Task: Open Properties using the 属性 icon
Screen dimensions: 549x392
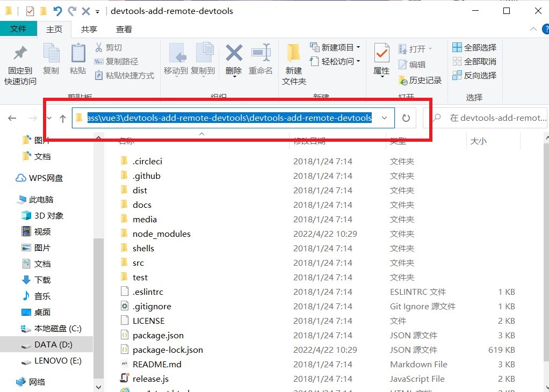Action: pyautogui.click(x=381, y=59)
